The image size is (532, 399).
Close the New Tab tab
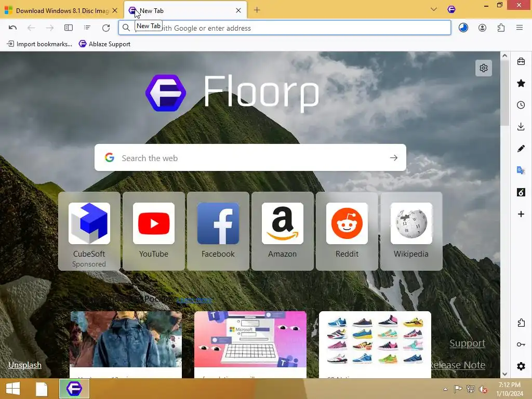238,10
